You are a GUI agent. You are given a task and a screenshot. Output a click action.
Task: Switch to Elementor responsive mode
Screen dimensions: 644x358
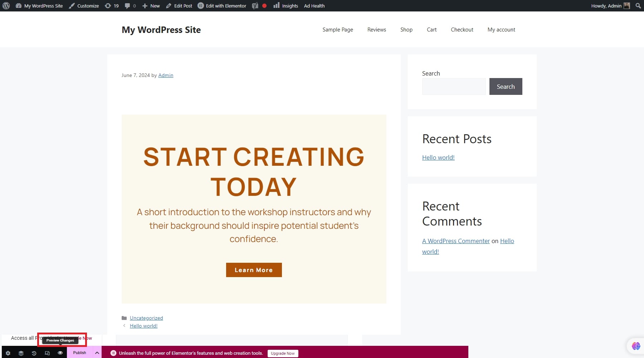pos(47,353)
